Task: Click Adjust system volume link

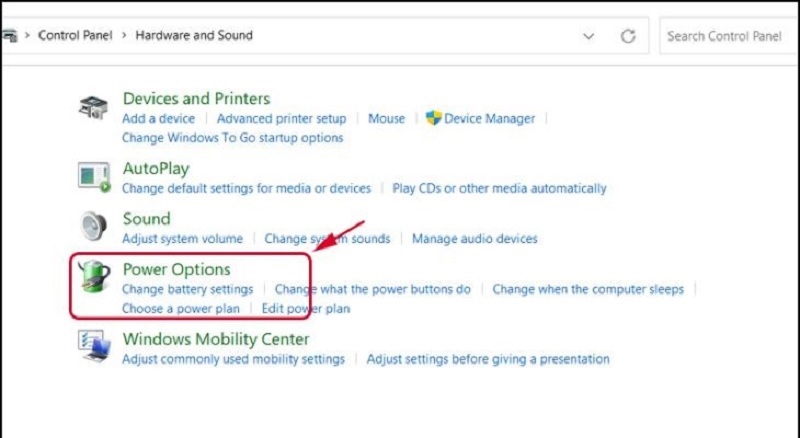Action: click(182, 239)
